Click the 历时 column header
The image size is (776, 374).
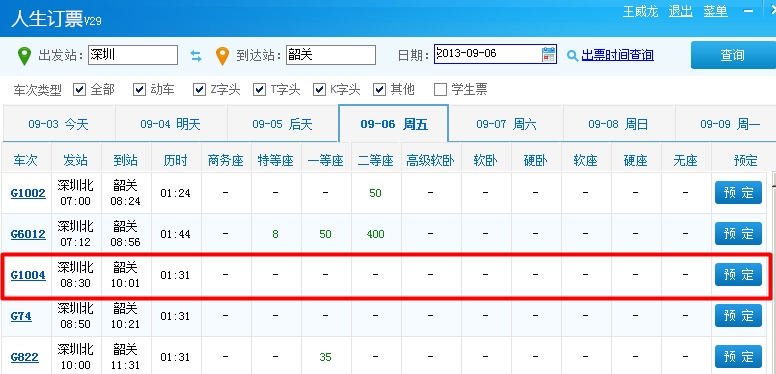point(176,160)
